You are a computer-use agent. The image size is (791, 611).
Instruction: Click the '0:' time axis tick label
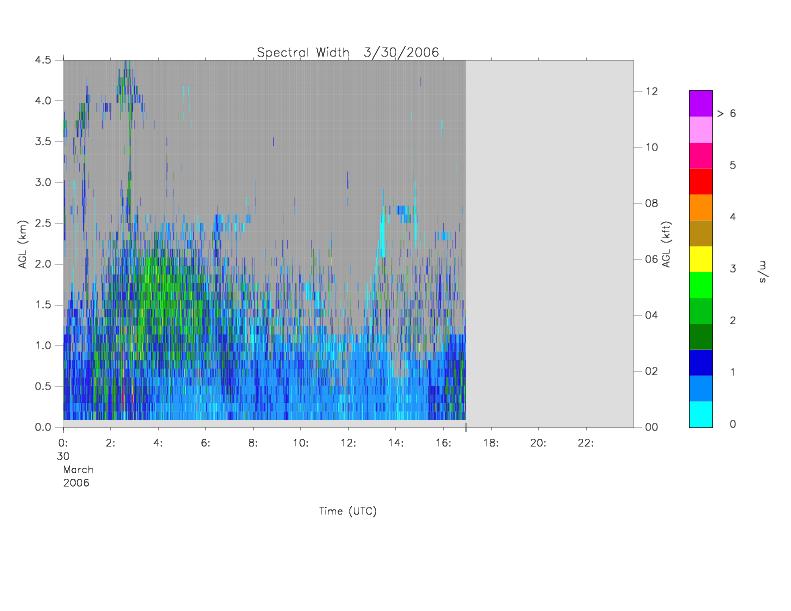click(63, 443)
